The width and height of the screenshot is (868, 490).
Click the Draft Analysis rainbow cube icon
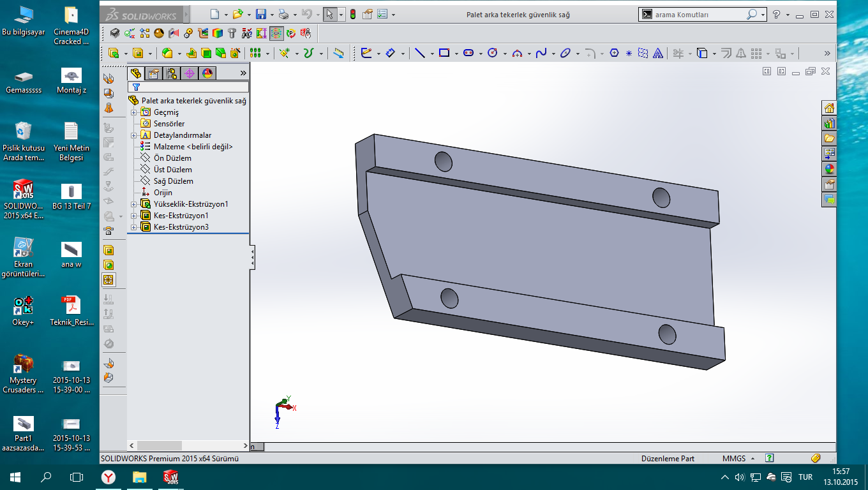tap(218, 33)
